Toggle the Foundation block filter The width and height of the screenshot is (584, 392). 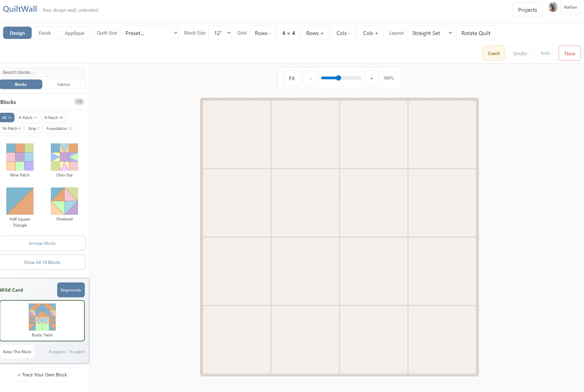point(59,128)
